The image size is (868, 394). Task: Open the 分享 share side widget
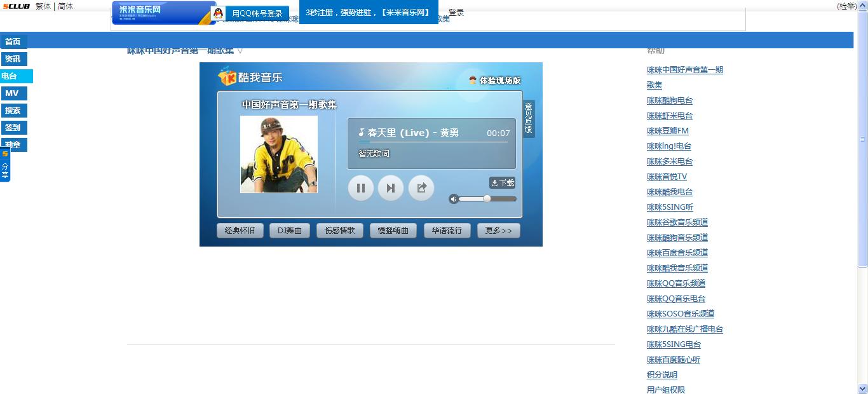[5, 165]
